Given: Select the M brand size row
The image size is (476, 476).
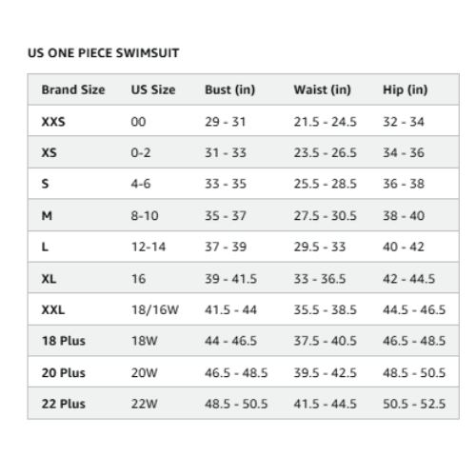Looking at the screenshot, I should (244, 215).
